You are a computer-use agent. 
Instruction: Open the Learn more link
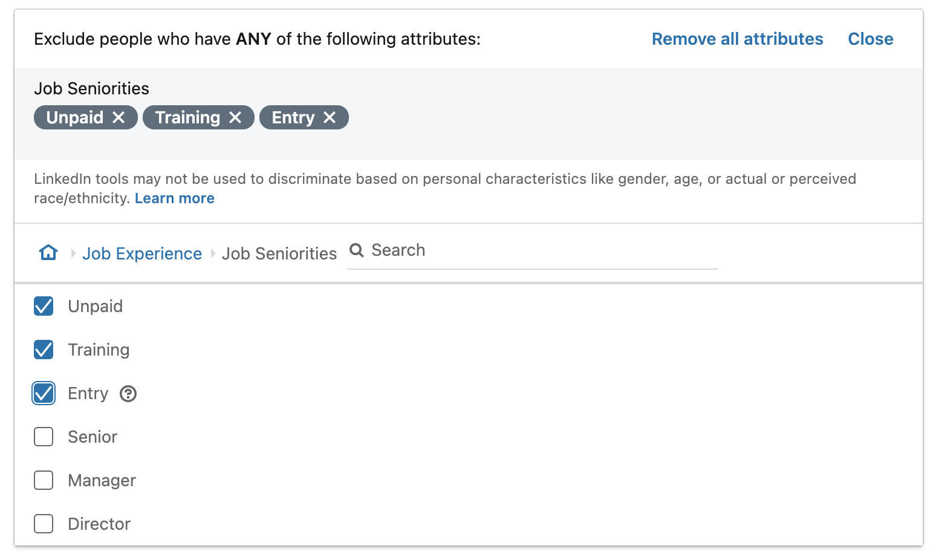click(174, 198)
